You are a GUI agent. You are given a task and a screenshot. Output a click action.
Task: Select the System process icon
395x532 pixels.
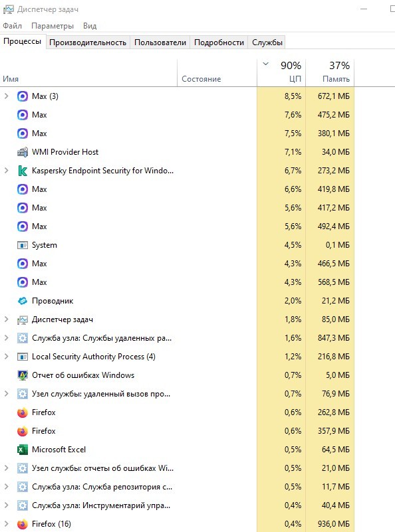click(x=23, y=245)
